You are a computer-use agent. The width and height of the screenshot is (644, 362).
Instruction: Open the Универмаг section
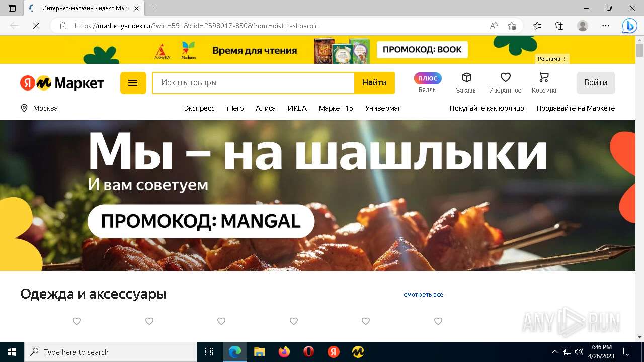[383, 108]
